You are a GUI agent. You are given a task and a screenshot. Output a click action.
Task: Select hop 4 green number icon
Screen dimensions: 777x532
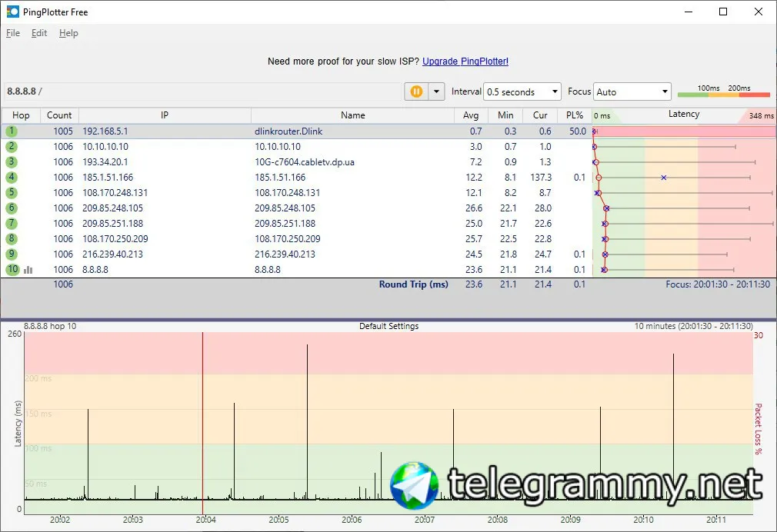click(x=12, y=178)
